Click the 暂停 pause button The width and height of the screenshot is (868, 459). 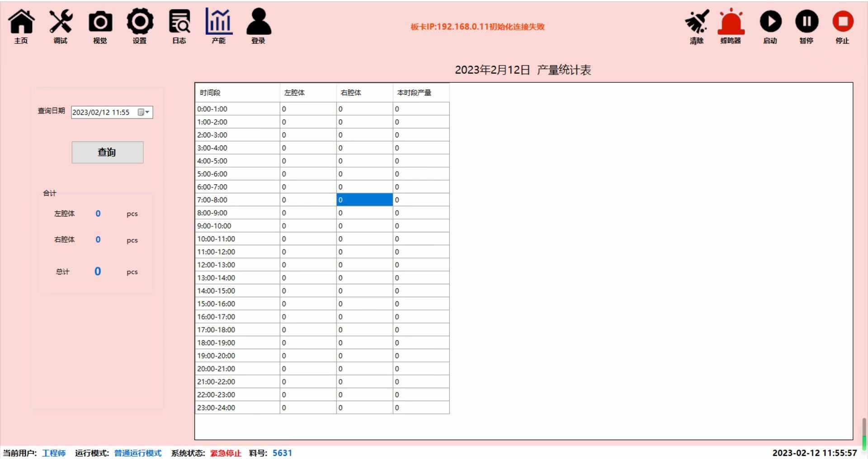click(x=807, y=27)
